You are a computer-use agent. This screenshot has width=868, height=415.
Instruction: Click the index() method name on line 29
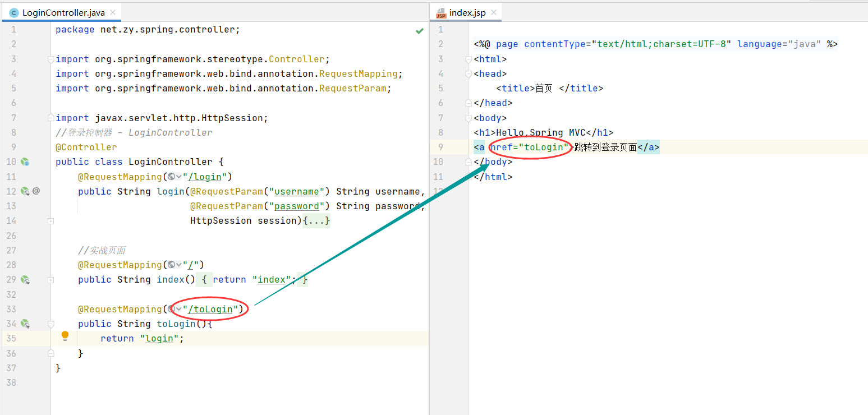point(171,279)
